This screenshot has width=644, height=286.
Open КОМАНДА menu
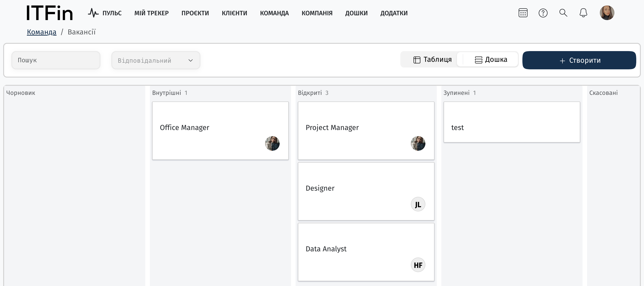click(x=274, y=13)
